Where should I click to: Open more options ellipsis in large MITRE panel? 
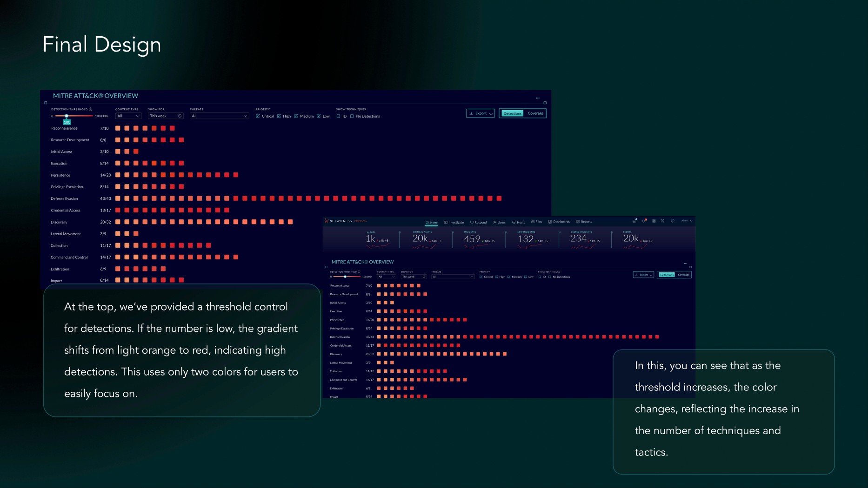point(538,98)
